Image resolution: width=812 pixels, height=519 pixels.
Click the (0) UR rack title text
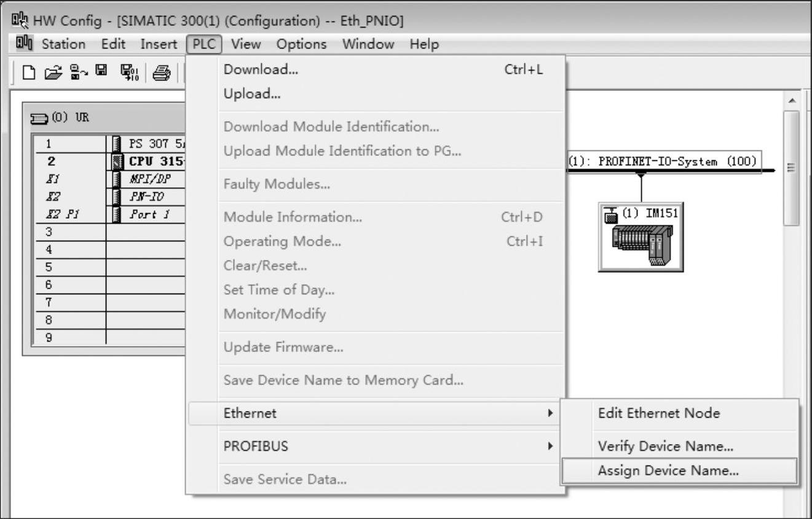[69, 117]
